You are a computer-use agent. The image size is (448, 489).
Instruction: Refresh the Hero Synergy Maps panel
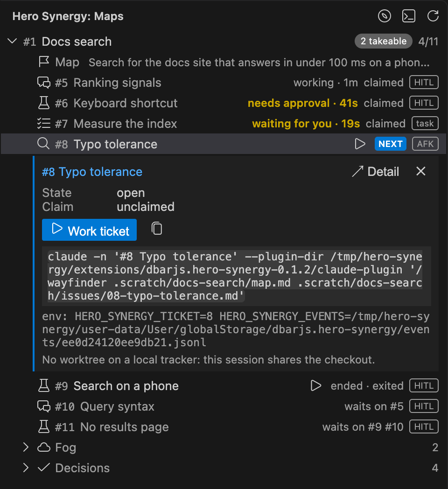[x=433, y=16]
